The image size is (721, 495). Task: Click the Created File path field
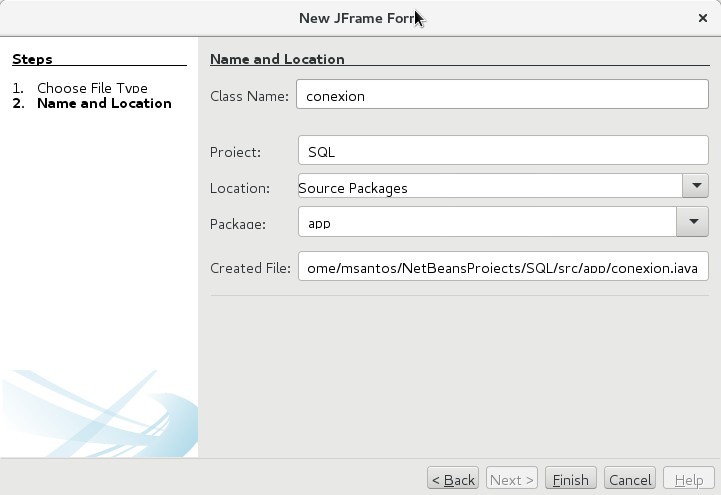point(502,267)
